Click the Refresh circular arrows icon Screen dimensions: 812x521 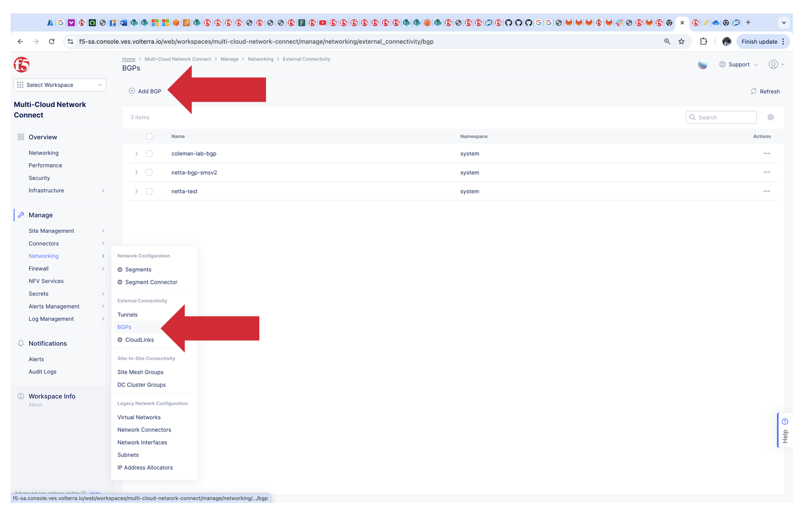click(754, 91)
